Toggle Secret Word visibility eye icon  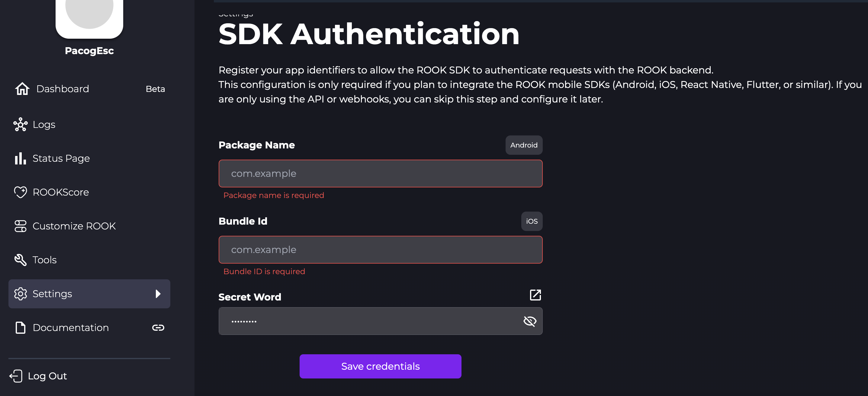pyautogui.click(x=530, y=321)
